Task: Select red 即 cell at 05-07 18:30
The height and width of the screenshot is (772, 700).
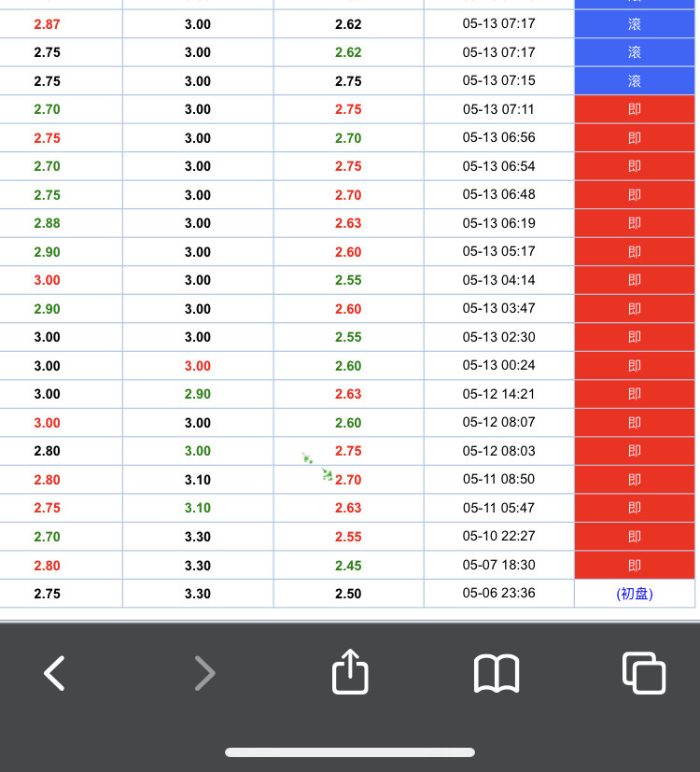Action: (x=635, y=565)
